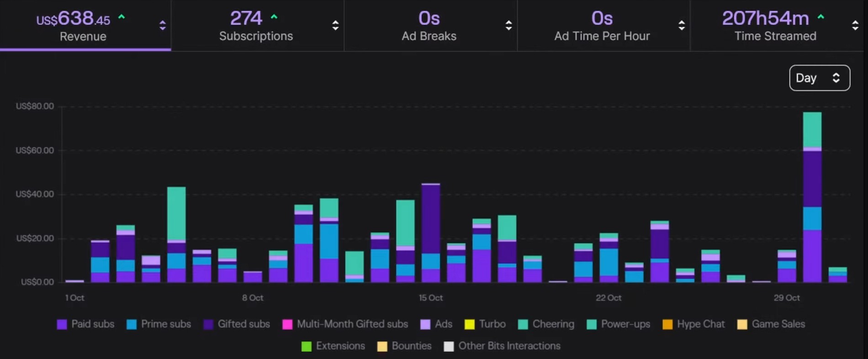Click the US$40.00 axis label
This screenshot has width=868, height=359.
point(35,194)
